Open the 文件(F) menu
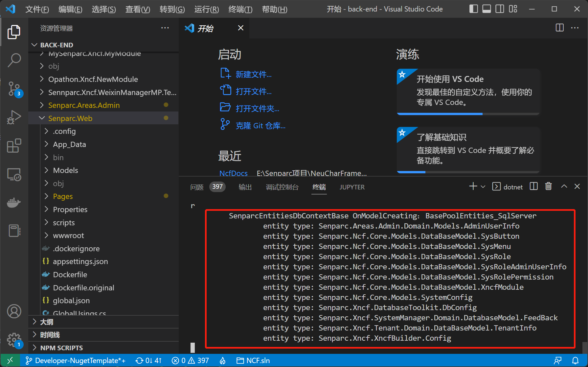Screen dimensions: 588x367 [x=37, y=9]
